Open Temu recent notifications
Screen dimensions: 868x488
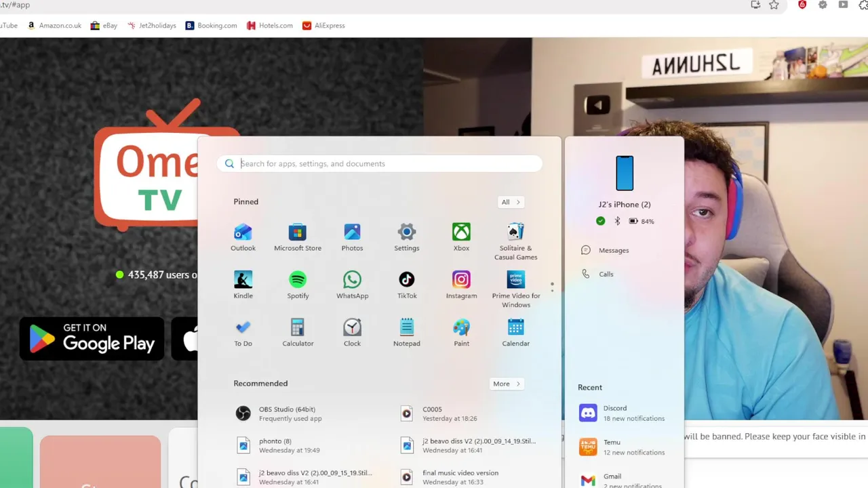click(x=622, y=447)
